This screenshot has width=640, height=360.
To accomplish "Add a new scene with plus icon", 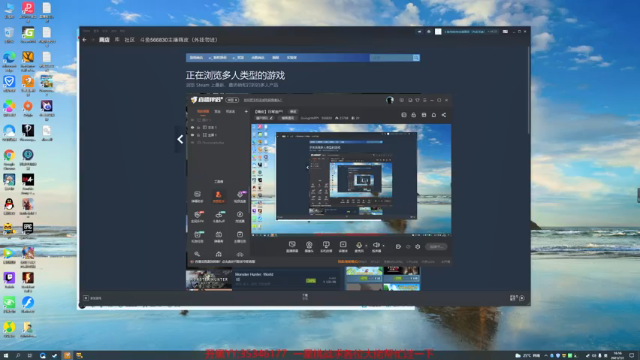I will pos(246,111).
